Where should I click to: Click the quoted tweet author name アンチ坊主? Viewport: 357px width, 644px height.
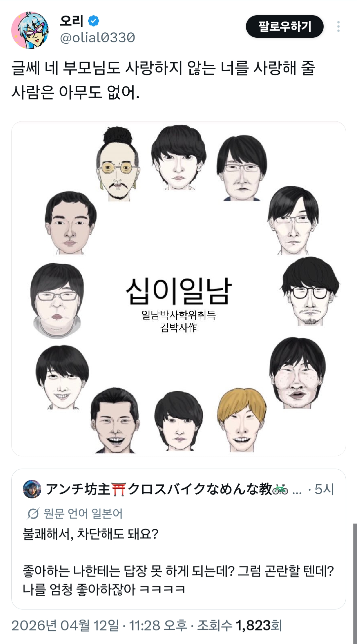[78, 489]
